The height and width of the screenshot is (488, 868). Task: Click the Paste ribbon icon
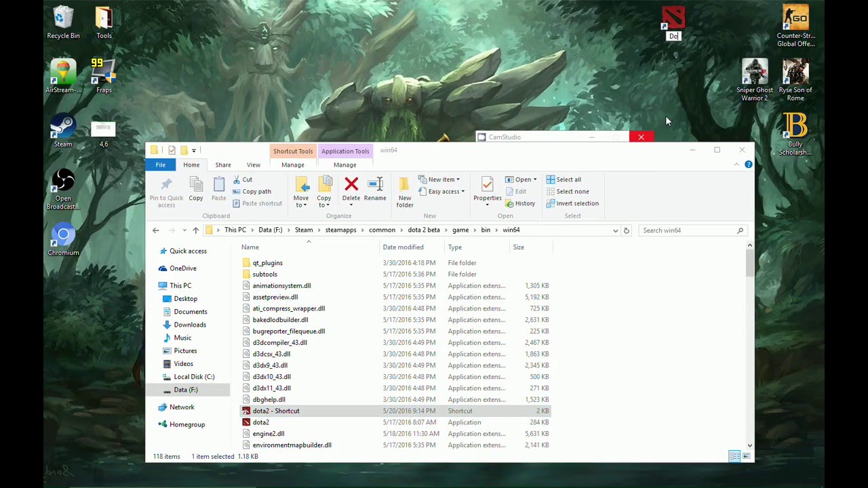(x=218, y=188)
